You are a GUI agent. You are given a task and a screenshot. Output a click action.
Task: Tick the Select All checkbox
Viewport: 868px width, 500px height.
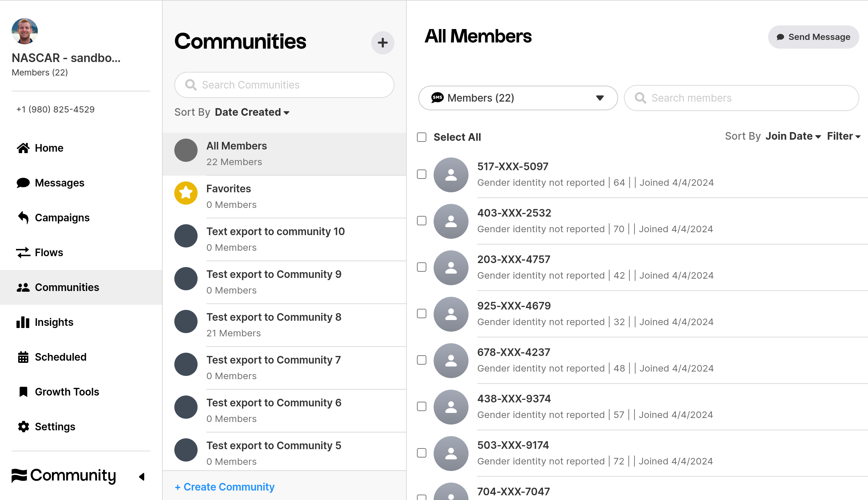click(x=422, y=137)
